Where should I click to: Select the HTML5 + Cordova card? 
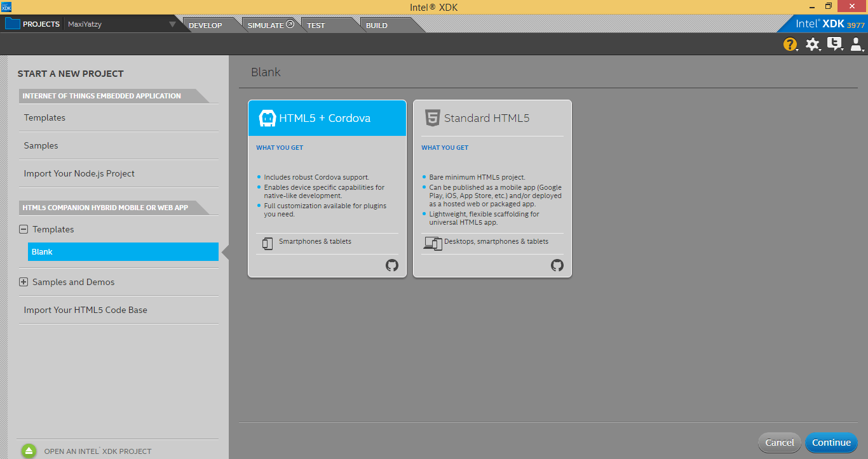click(x=327, y=189)
